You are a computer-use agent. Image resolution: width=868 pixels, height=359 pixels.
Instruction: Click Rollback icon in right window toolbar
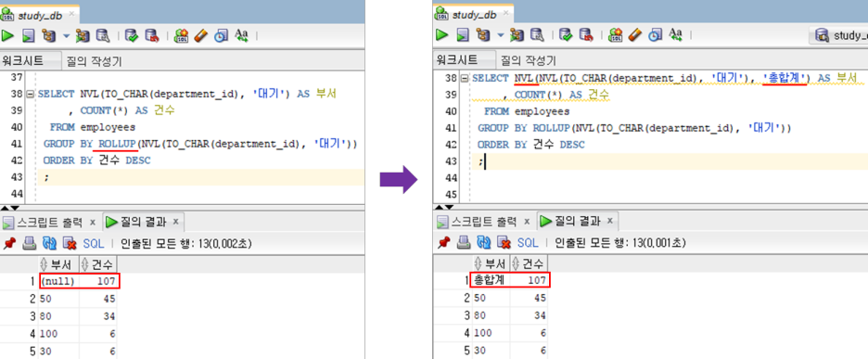click(x=586, y=36)
